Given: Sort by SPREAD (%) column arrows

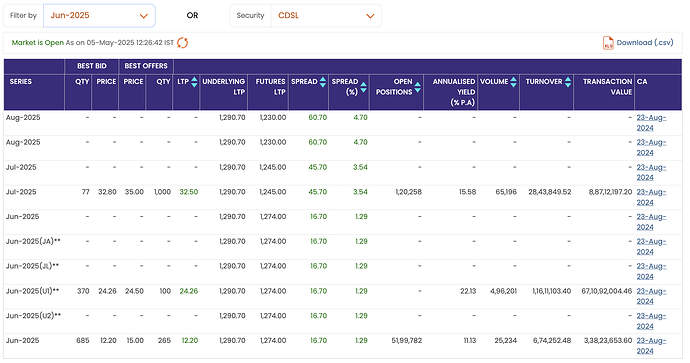Looking at the screenshot, I should pyautogui.click(x=363, y=87).
